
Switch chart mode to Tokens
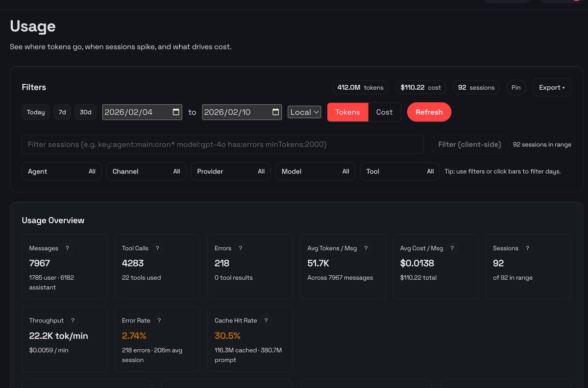click(x=348, y=112)
